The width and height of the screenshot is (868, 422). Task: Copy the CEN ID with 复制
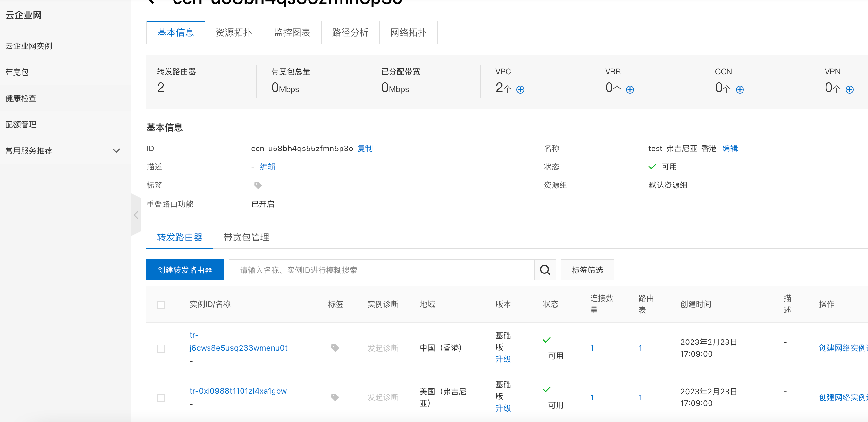click(365, 149)
